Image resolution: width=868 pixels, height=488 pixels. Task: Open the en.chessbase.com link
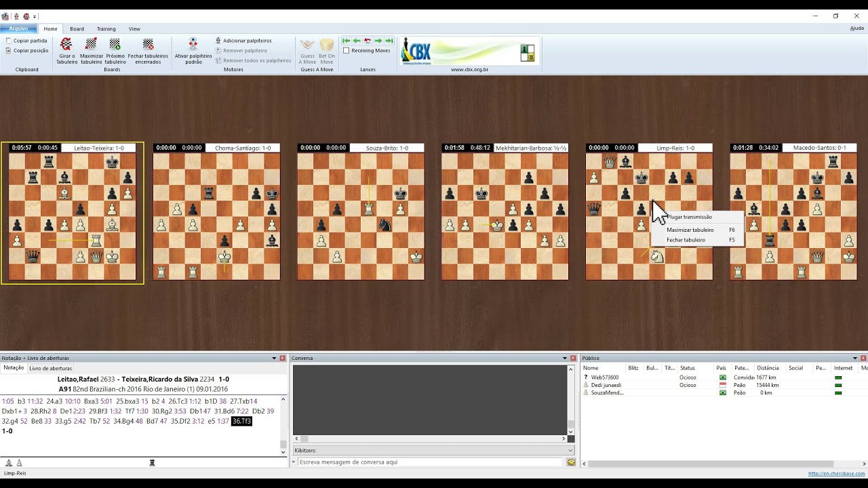pos(836,474)
